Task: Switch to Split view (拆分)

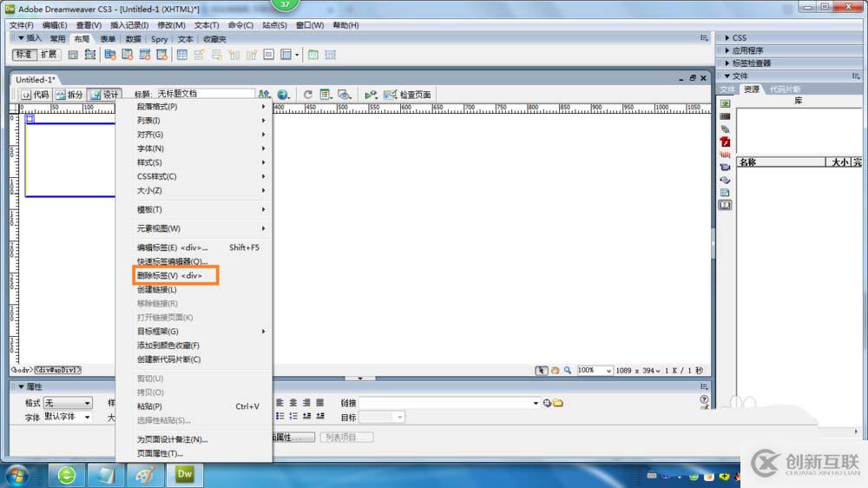Action: point(69,95)
